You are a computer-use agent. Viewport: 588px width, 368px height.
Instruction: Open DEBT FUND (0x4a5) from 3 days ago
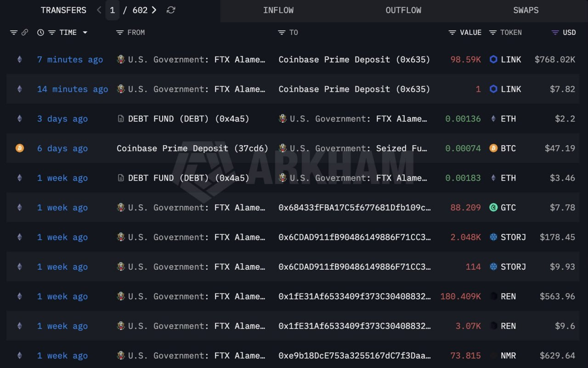(x=184, y=119)
